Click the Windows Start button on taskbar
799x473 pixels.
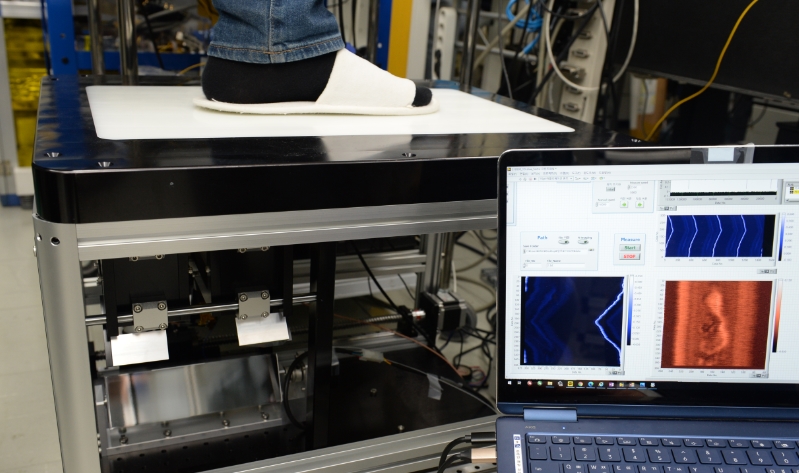510,384
